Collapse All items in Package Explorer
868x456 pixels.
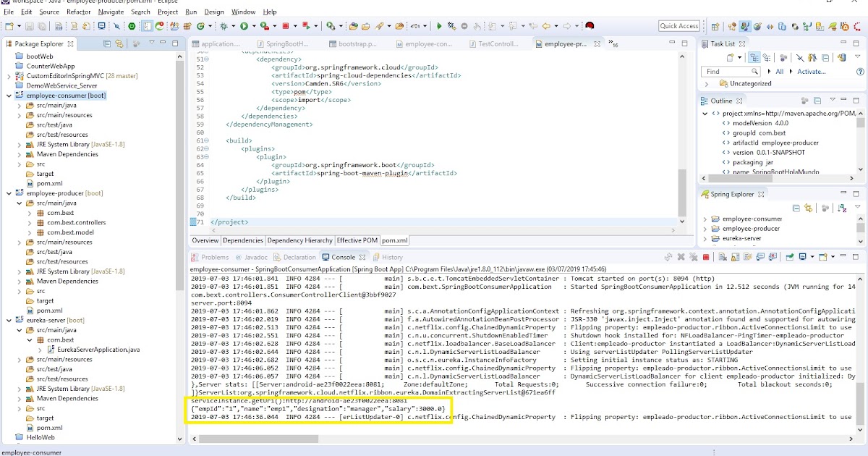click(x=107, y=43)
